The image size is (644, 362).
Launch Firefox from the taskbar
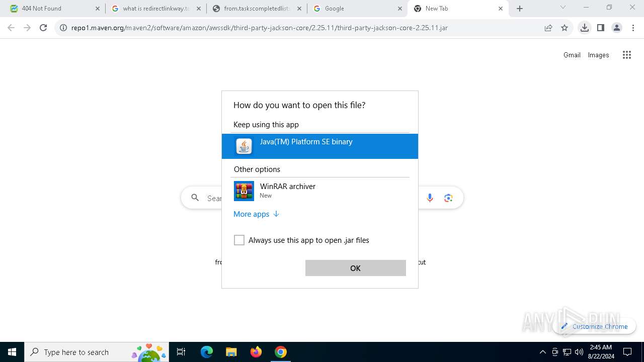pos(256,352)
